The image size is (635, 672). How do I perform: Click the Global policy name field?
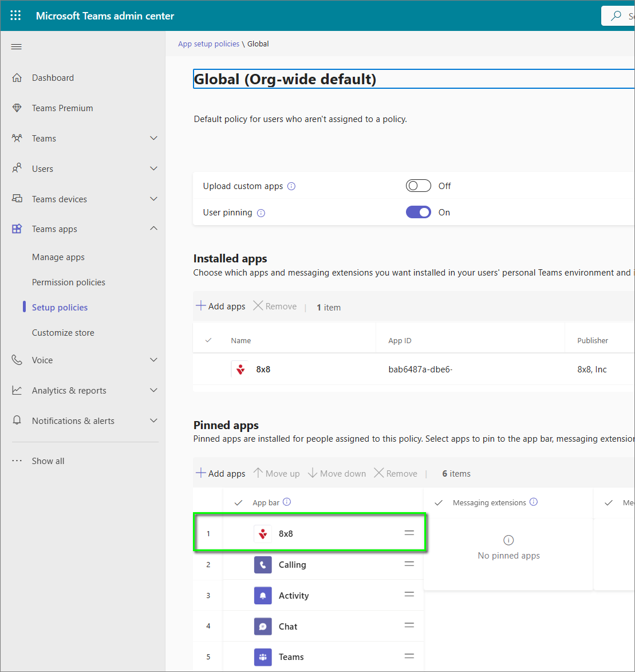point(412,79)
